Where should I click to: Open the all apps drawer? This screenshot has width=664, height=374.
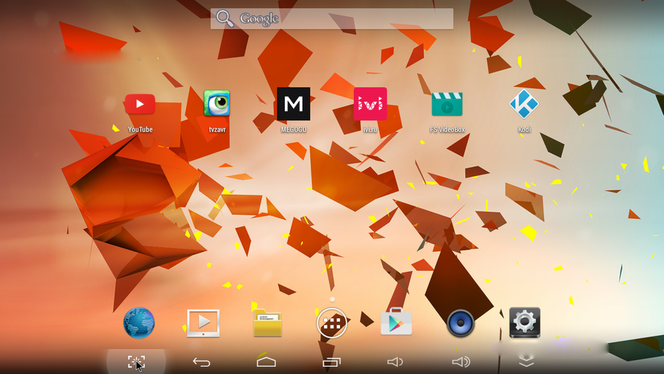click(332, 323)
